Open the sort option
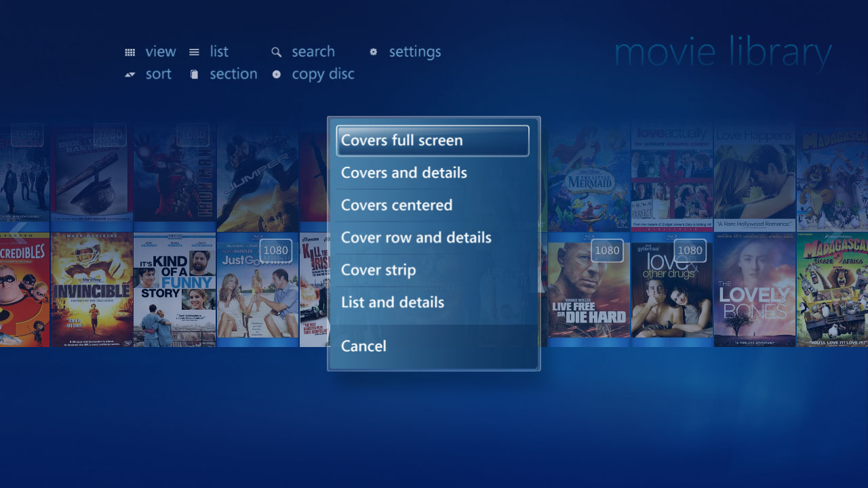Screen dimensions: 868x488 pos(159,74)
